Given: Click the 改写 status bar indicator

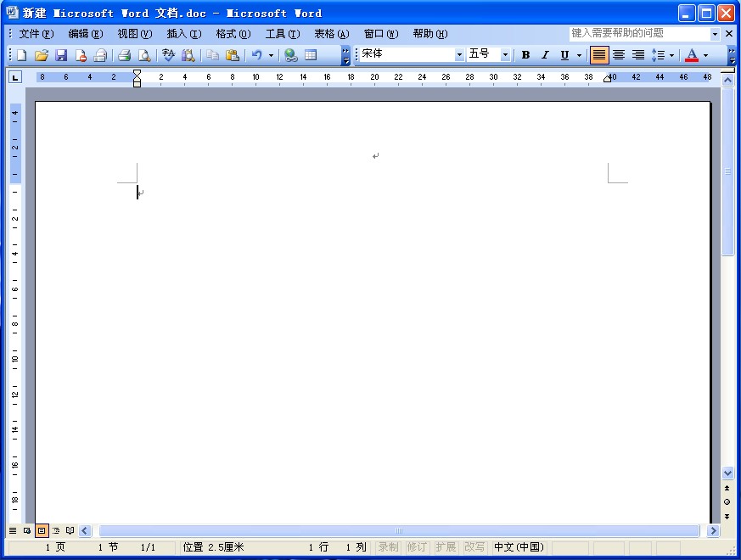Looking at the screenshot, I should (x=474, y=546).
